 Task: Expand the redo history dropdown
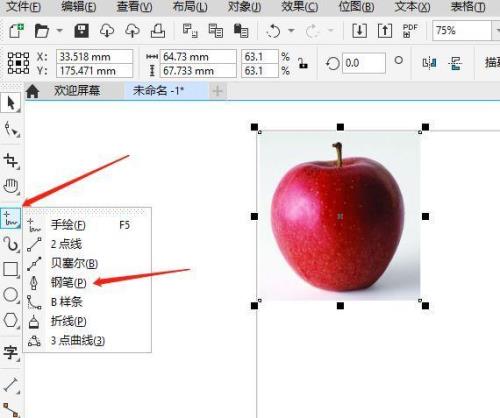click(x=331, y=31)
